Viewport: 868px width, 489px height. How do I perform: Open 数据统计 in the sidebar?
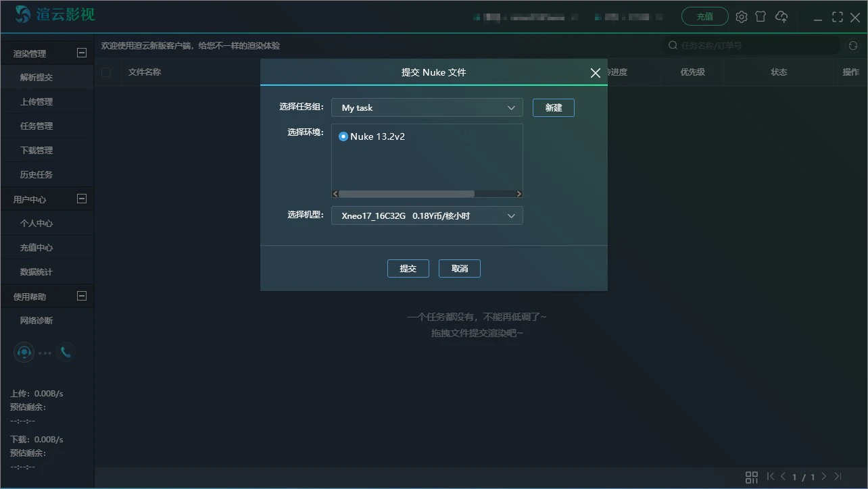click(37, 272)
